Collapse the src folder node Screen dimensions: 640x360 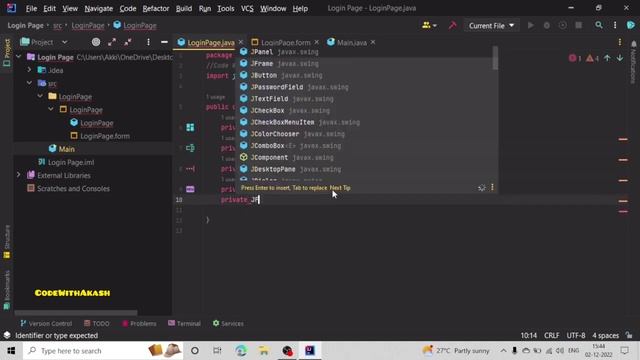[29, 83]
